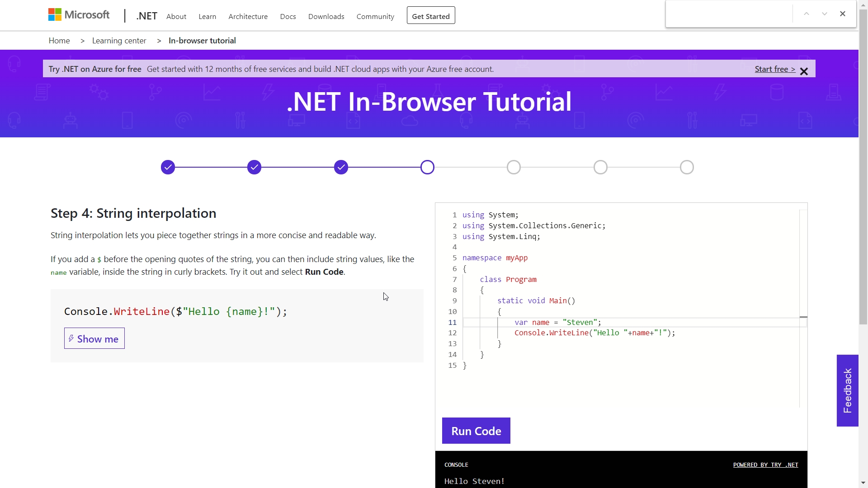Click the 'class Program' code line

coord(508,280)
